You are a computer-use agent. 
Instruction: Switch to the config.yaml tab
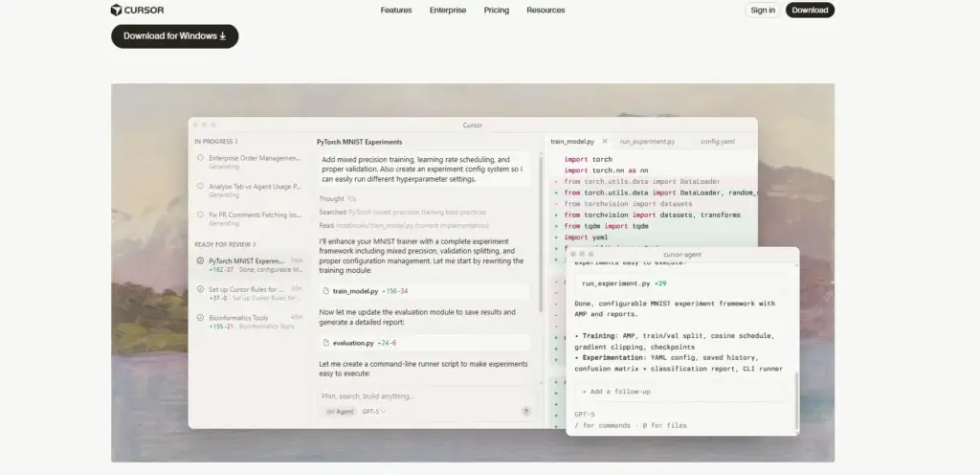[718, 142]
